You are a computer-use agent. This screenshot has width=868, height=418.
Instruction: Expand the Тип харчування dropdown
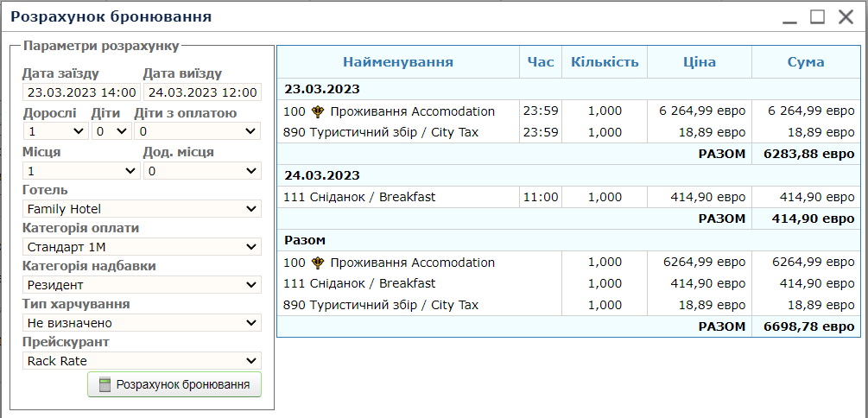[142, 323]
